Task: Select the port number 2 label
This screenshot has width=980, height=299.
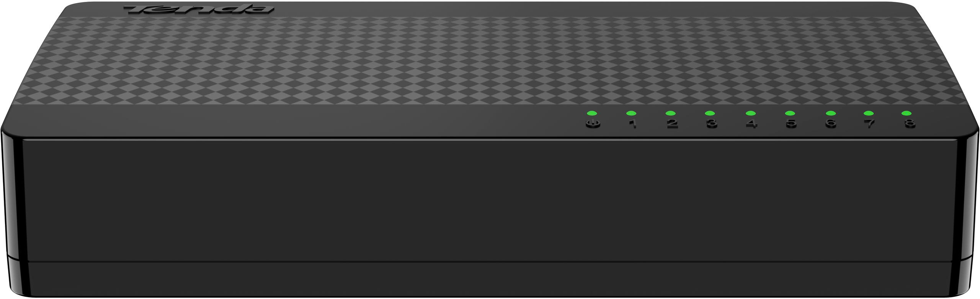Action: tap(672, 124)
